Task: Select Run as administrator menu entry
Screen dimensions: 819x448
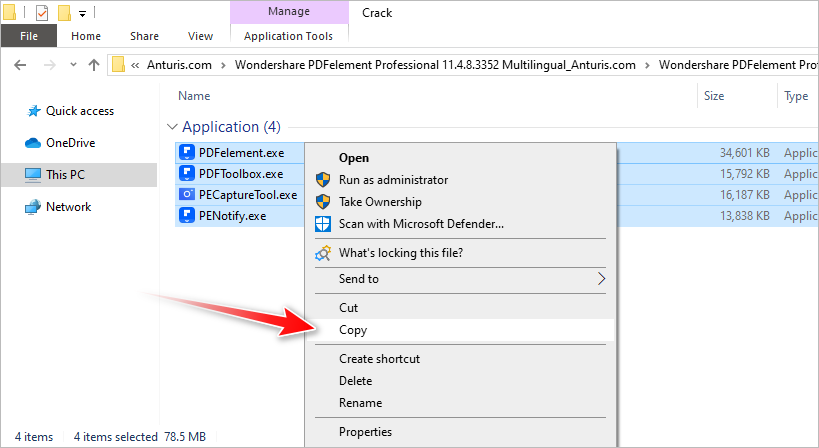Action: 393,180
